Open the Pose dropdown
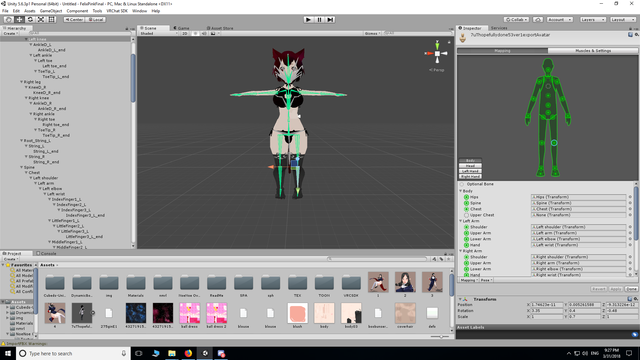Screen dimensions: 640x360 [486, 280]
